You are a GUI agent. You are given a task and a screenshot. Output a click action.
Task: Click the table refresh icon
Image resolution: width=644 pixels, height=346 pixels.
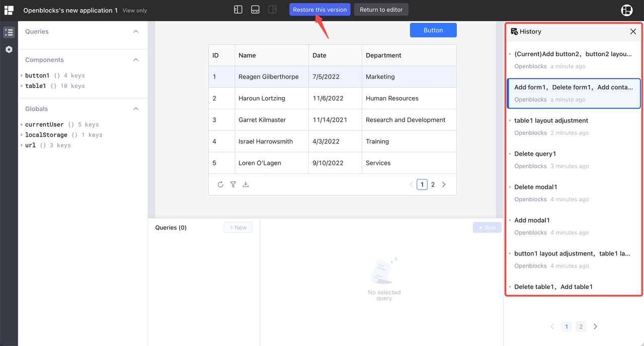tap(220, 185)
